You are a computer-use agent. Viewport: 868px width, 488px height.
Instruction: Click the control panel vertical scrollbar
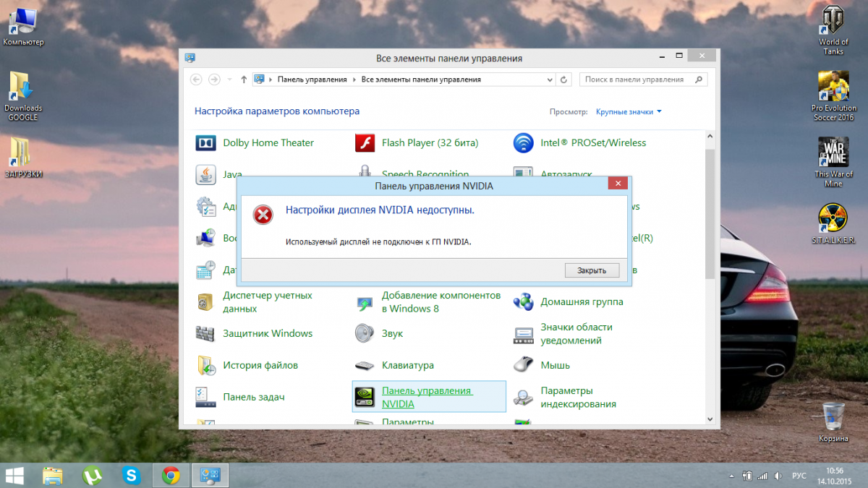710,217
